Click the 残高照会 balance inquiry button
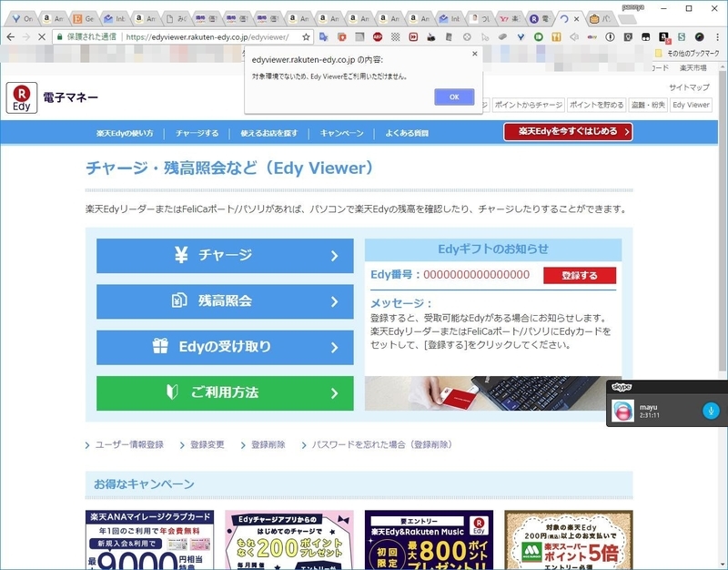The height and width of the screenshot is (570, 728). [x=225, y=301]
